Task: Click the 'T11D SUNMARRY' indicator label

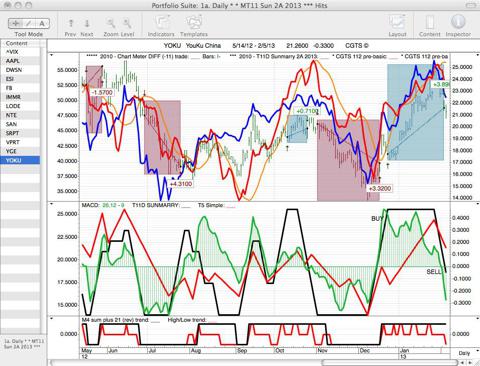Action: pyautogui.click(x=156, y=205)
